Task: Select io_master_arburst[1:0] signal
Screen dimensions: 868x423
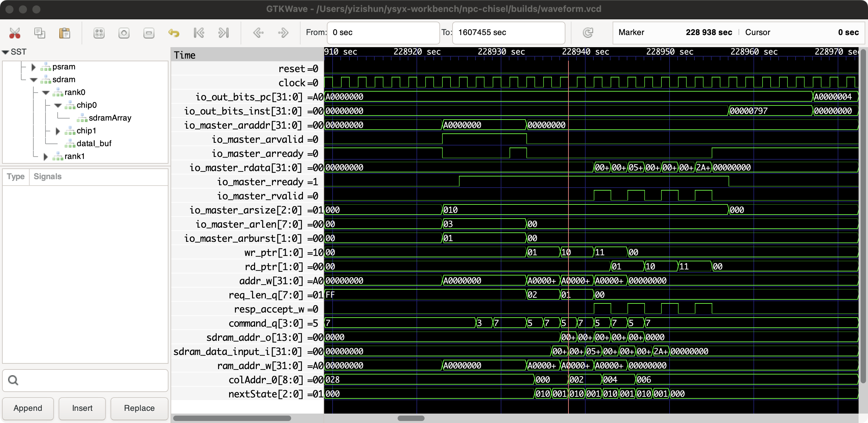Action: pos(247,238)
